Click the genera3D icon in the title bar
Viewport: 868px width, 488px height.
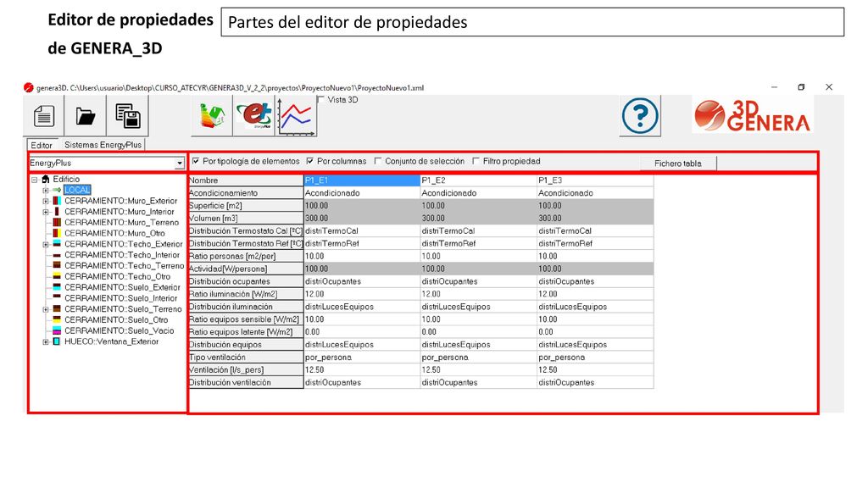tap(29, 87)
